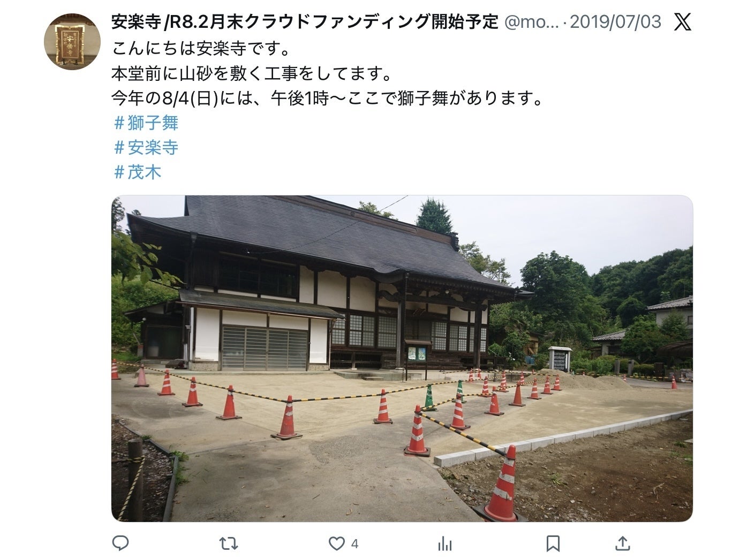
Task: Click the @mo... username handle
Action: [532, 22]
